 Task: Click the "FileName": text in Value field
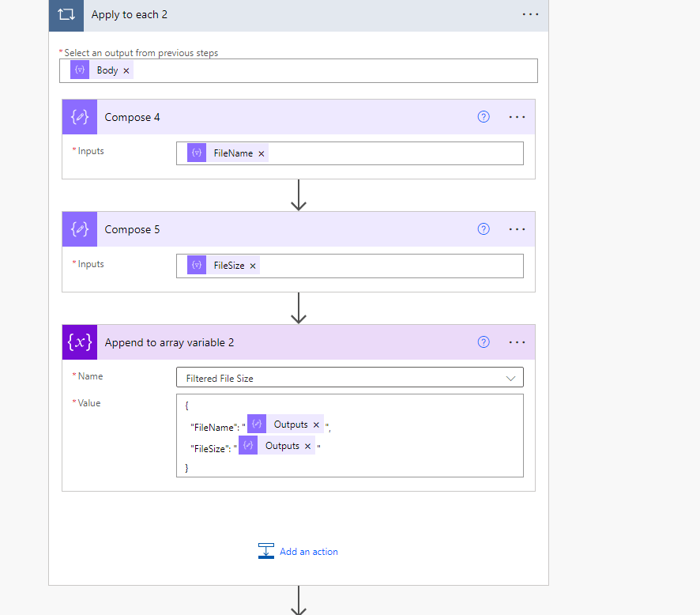coord(214,428)
